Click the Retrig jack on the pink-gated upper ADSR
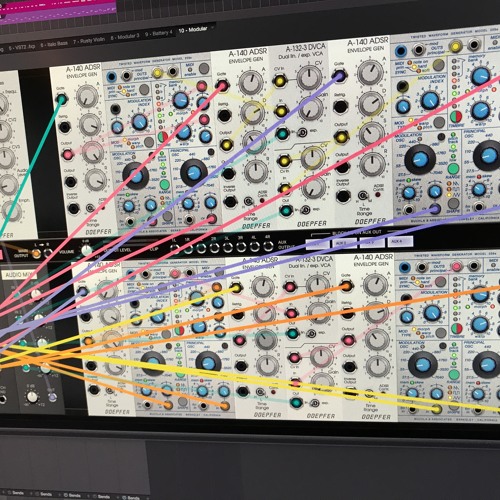 click(x=224, y=115)
